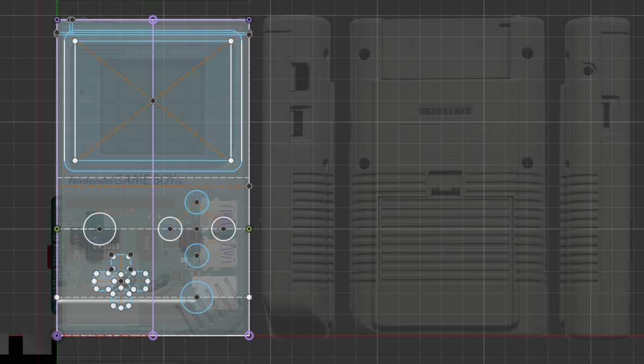Select the right end point of the lower dashed line

(249, 298)
